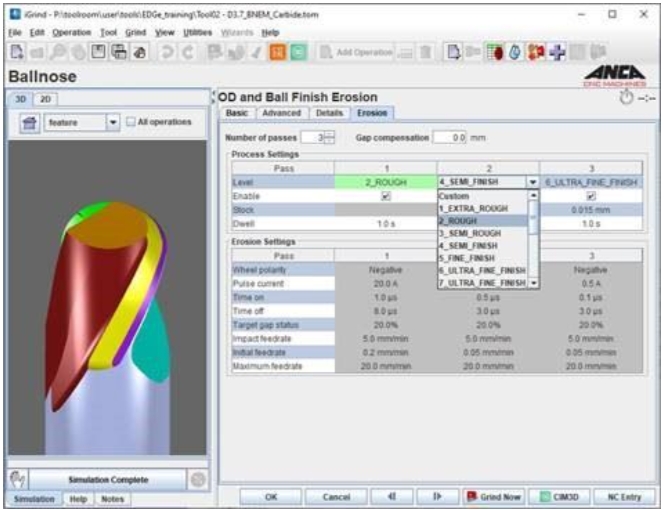Toggle Enable checkbox for pass 1

[x=386, y=196]
